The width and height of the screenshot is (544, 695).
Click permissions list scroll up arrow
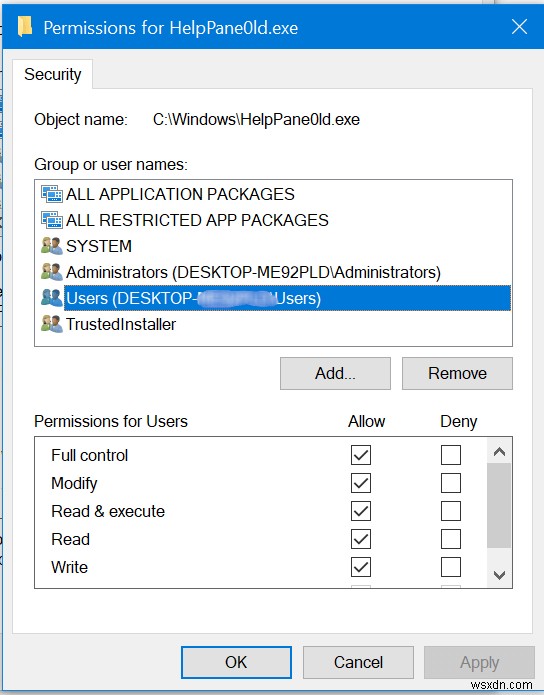tap(499, 452)
